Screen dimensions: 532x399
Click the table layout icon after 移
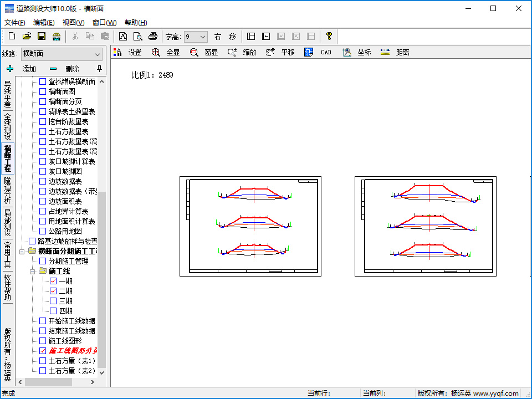pyautogui.click(x=251, y=37)
